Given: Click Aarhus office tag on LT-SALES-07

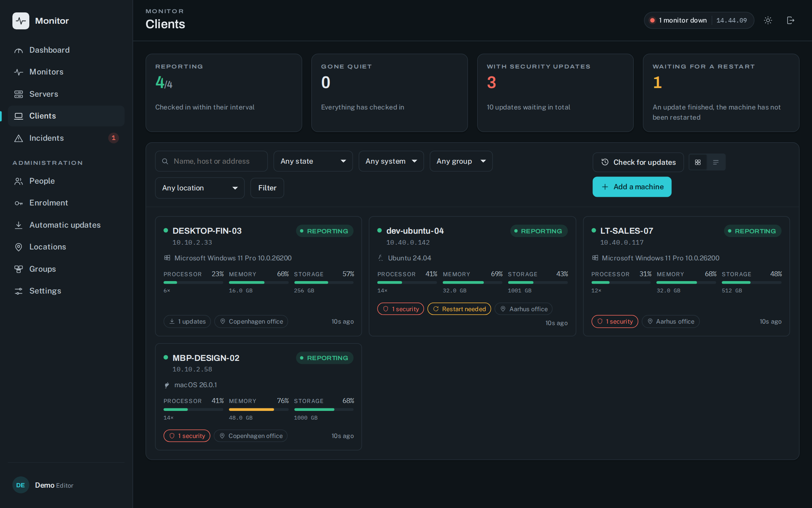Looking at the screenshot, I should point(671,322).
